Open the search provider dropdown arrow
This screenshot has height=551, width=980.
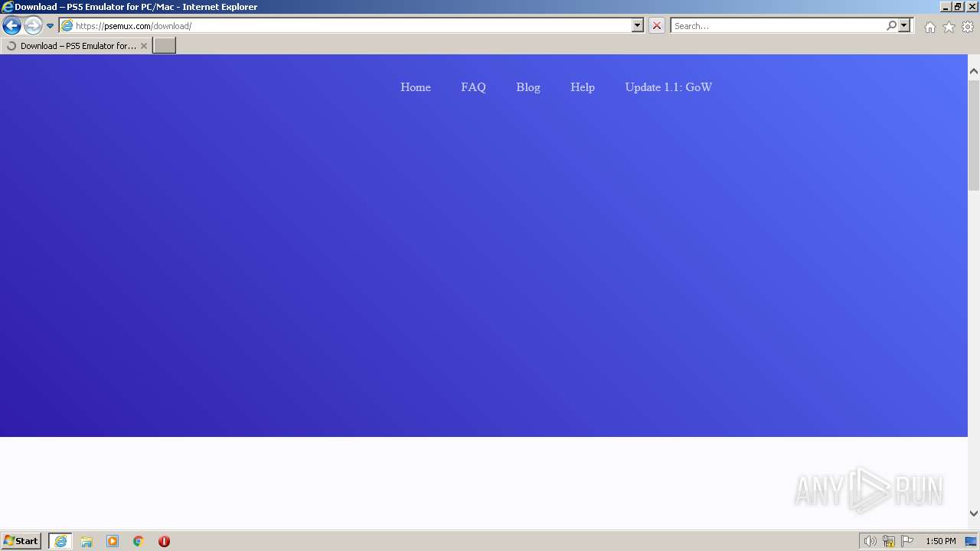pyautogui.click(x=904, y=25)
